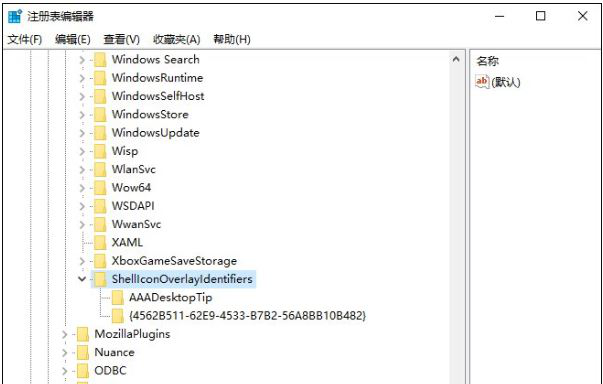Select the WSDAPI tree label
The height and width of the screenshot is (384, 603).
point(133,206)
